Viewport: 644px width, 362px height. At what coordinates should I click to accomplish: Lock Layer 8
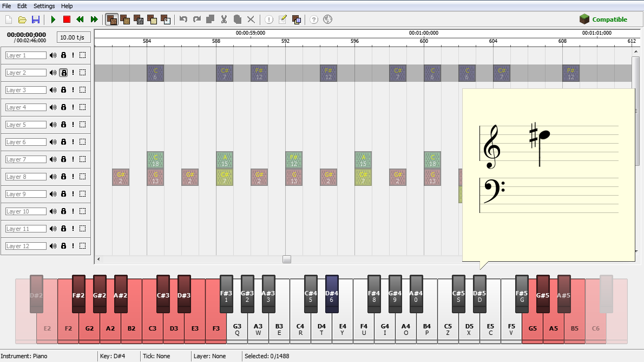tap(64, 177)
